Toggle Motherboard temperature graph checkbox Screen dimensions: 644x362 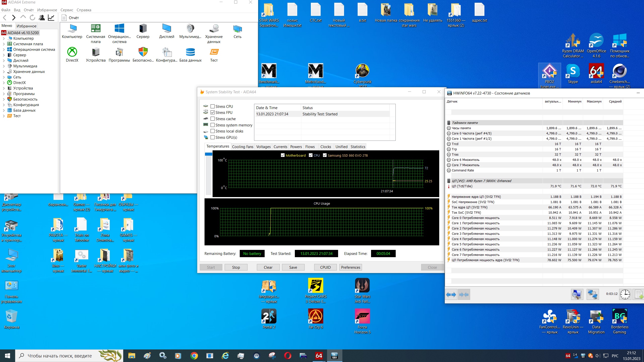click(283, 155)
